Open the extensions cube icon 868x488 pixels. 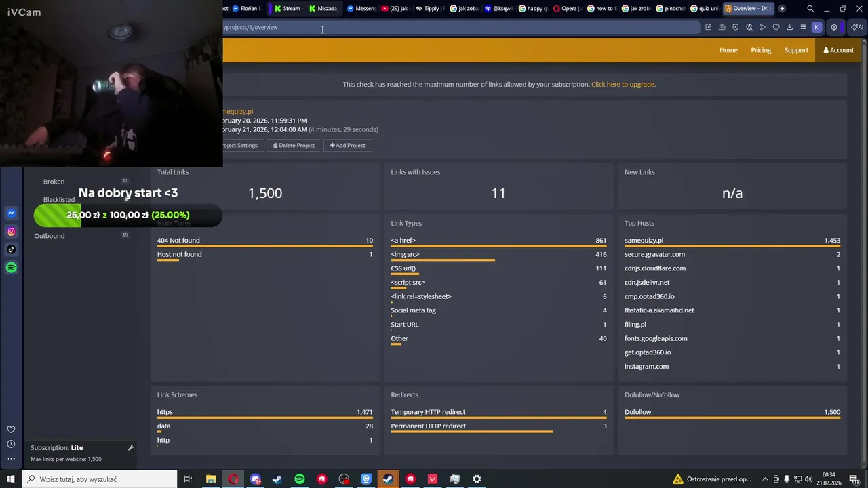pyautogui.click(x=834, y=27)
